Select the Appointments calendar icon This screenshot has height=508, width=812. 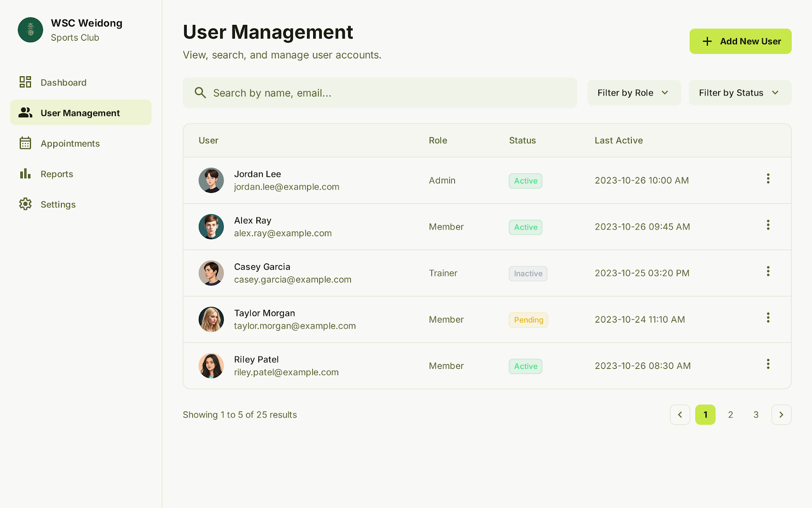[25, 143]
